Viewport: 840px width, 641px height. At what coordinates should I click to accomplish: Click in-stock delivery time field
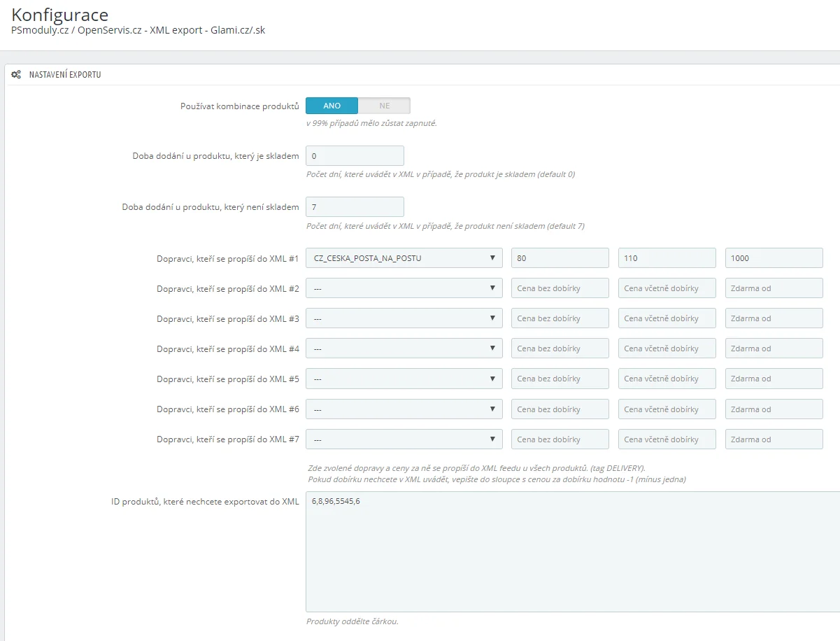tap(355, 156)
